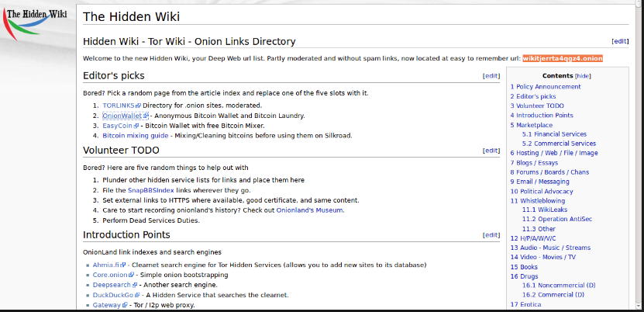Click The Hidden Wiki logo image

coord(36,22)
